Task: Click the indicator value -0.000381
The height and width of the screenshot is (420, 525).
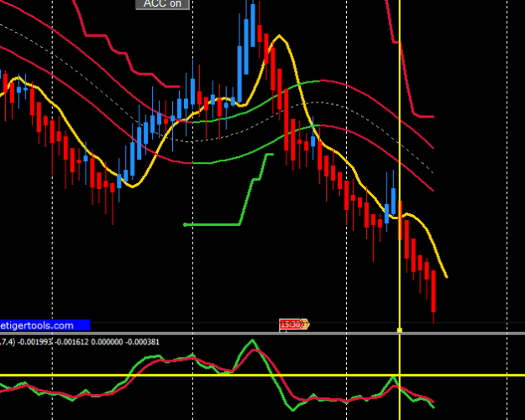Action: click(x=142, y=342)
